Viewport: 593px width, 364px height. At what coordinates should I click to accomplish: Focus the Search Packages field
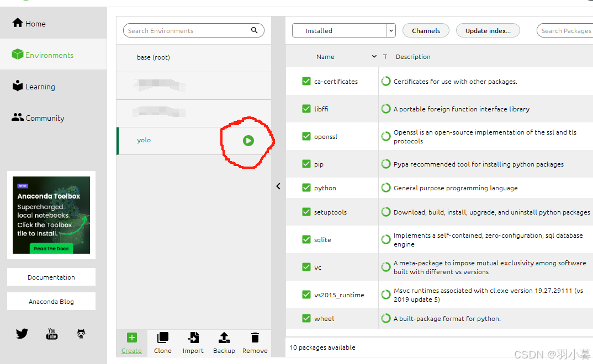[x=565, y=30]
